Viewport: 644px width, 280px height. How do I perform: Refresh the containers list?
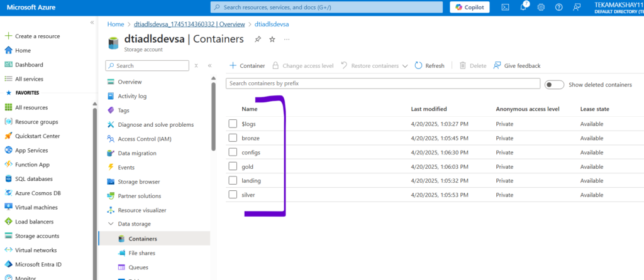[x=430, y=65]
